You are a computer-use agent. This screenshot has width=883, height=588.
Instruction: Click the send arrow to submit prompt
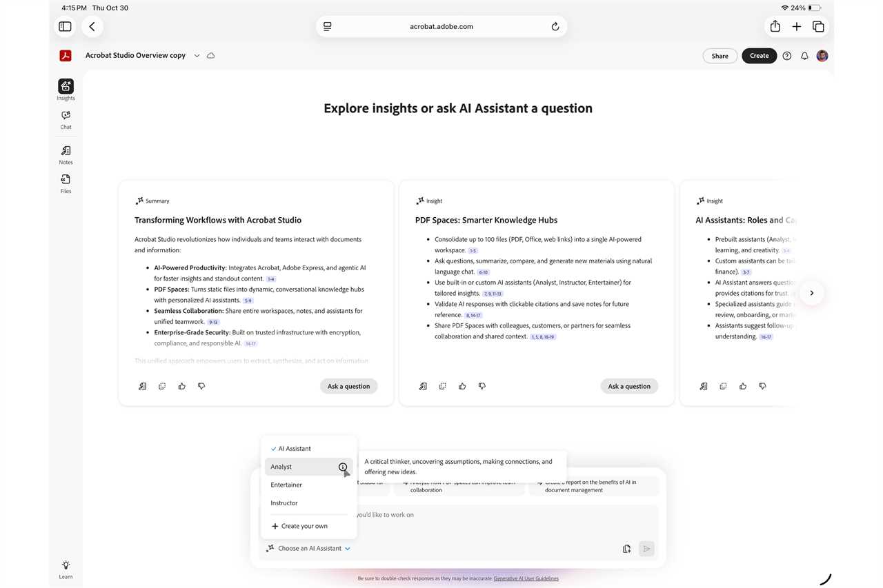point(646,548)
